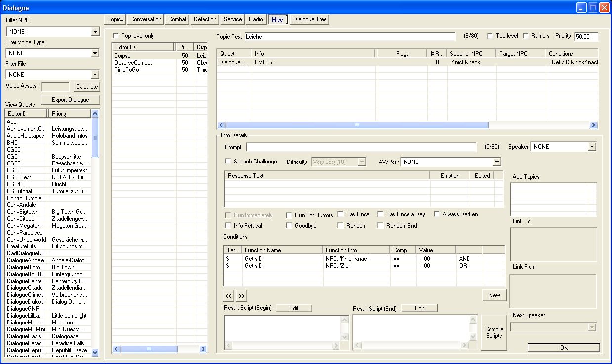Screen dimensions: 612x364
Task: Click the info list's horizontal scrollbar thumb
Action: click(357, 125)
